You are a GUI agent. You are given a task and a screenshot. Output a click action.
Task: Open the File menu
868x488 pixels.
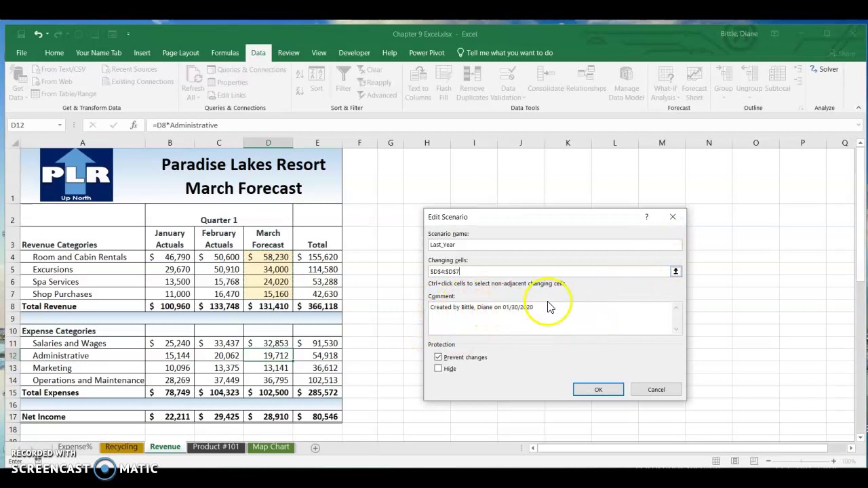[x=22, y=53]
